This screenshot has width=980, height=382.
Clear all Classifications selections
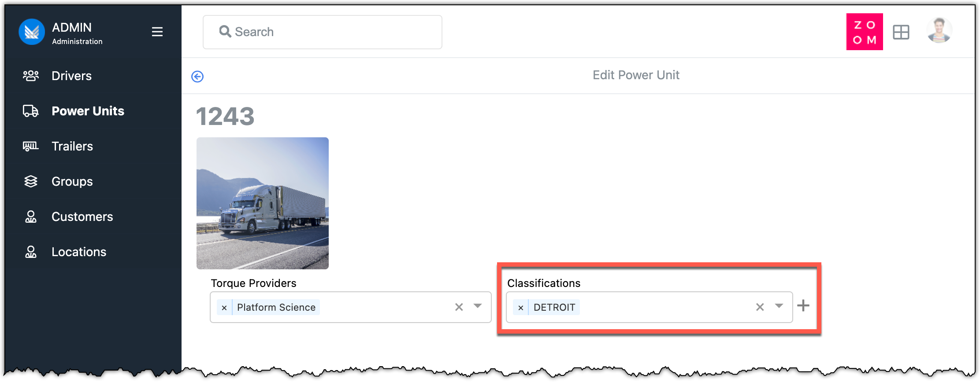point(760,307)
